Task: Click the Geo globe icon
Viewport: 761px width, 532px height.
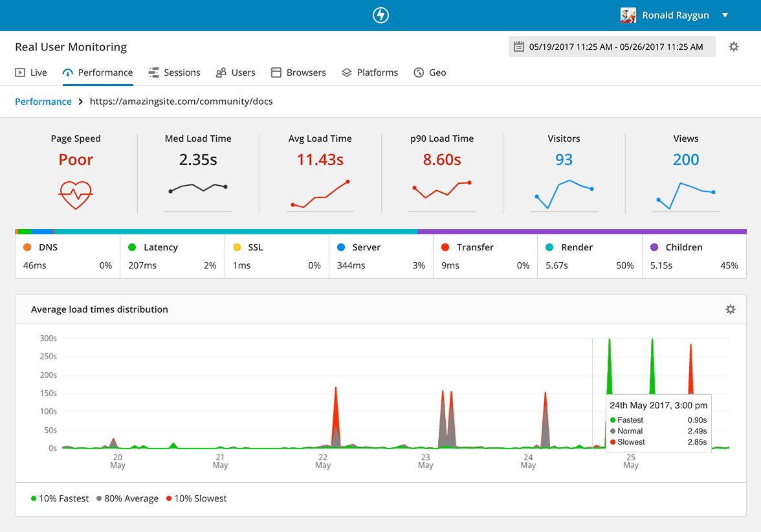Action: pos(417,72)
